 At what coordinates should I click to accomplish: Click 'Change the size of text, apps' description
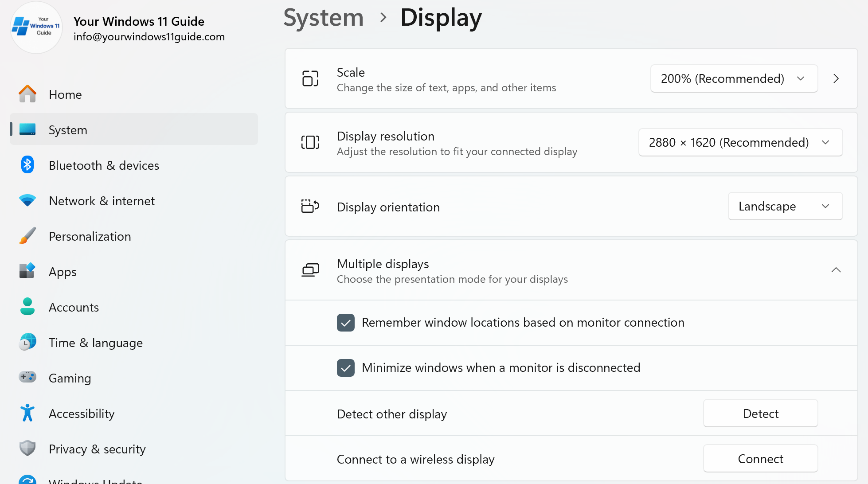446,88
